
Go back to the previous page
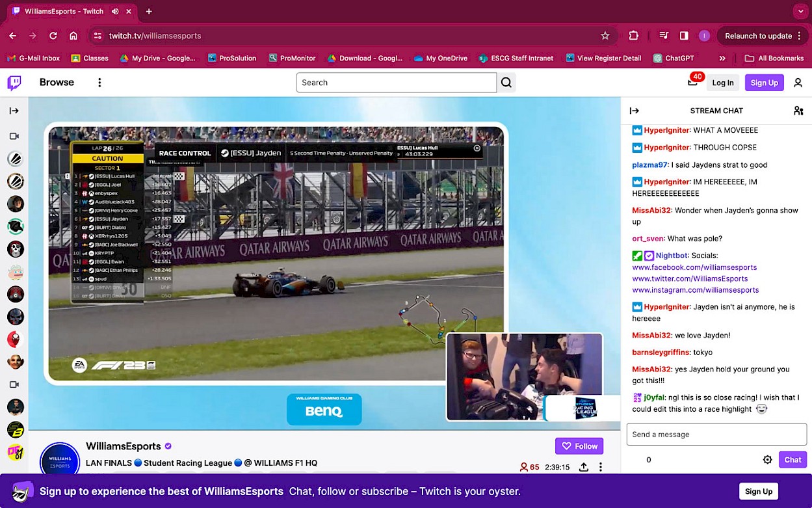click(13, 36)
